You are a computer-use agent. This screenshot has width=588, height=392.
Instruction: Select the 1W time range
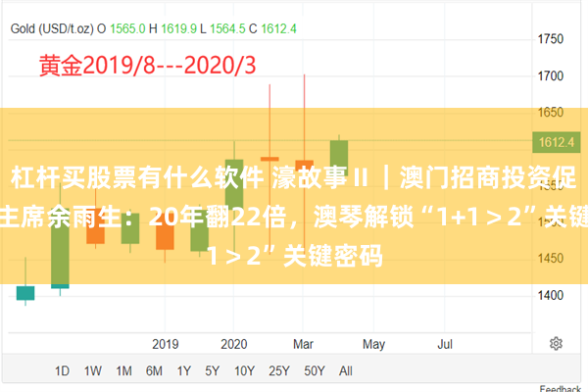coord(93,371)
